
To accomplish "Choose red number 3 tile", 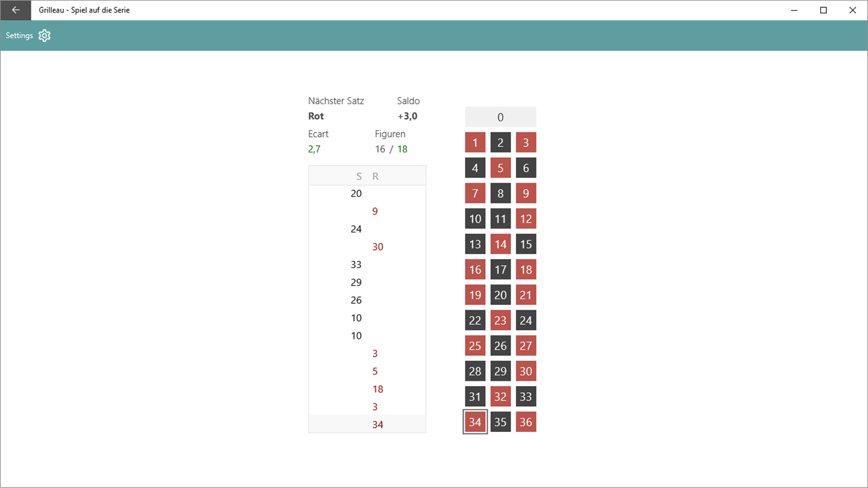I will click(526, 142).
